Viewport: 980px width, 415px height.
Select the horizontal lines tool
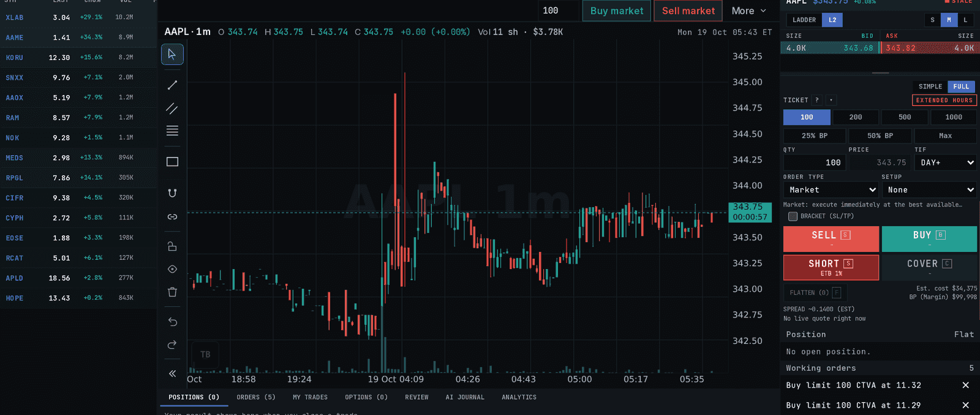(x=172, y=131)
